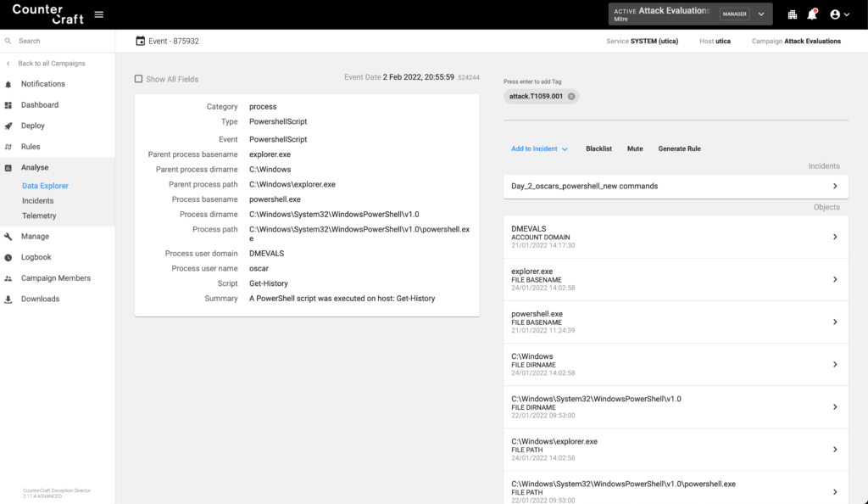868x504 pixels.
Task: Enable the Show All Fields checkbox
Action: pos(138,79)
